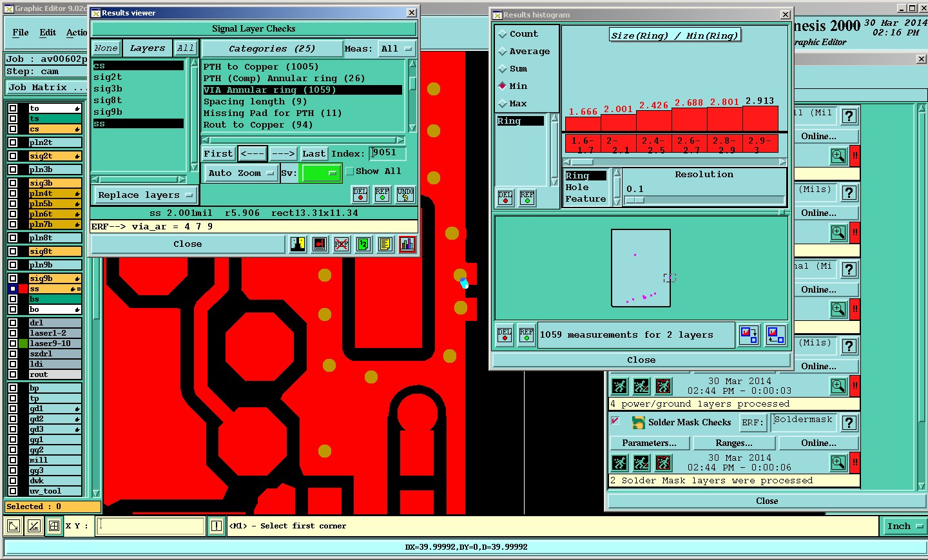Open the Solder Mask Checks help question-mark icon

click(849, 423)
